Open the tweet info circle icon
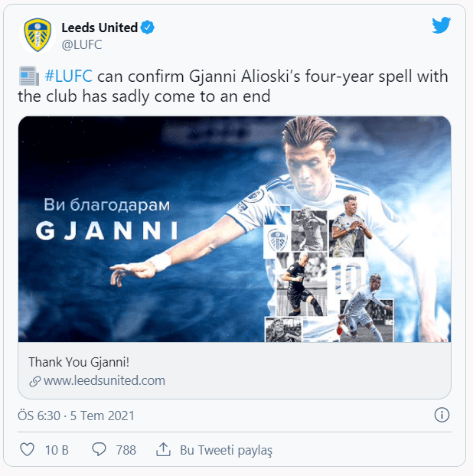The height and width of the screenshot is (476, 473). click(x=442, y=415)
